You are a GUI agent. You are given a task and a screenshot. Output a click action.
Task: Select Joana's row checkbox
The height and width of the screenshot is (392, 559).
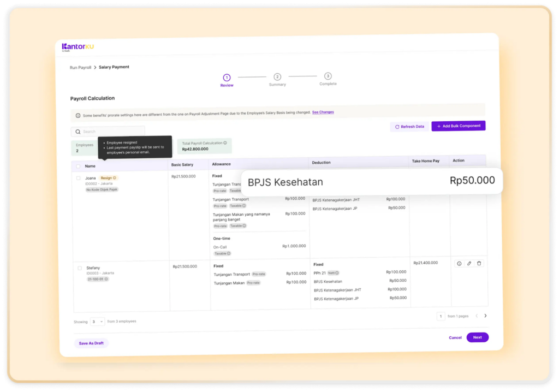tap(79, 178)
